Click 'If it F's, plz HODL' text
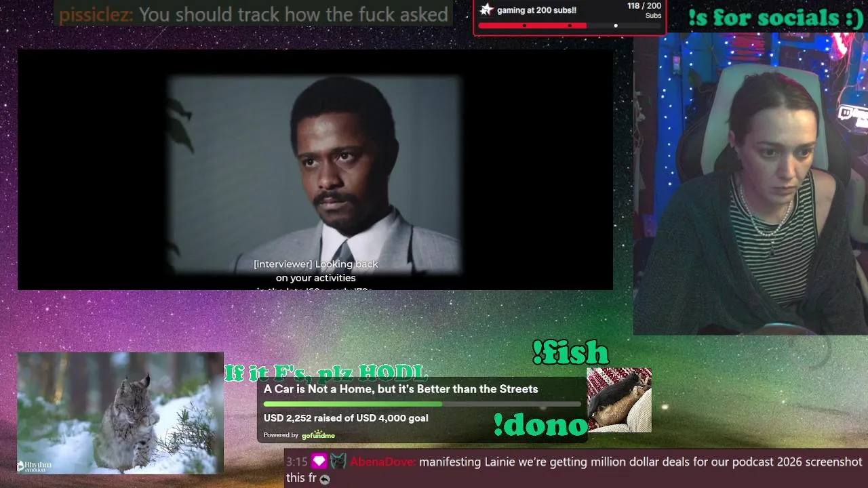This screenshot has width=868, height=488. pyautogui.click(x=326, y=373)
